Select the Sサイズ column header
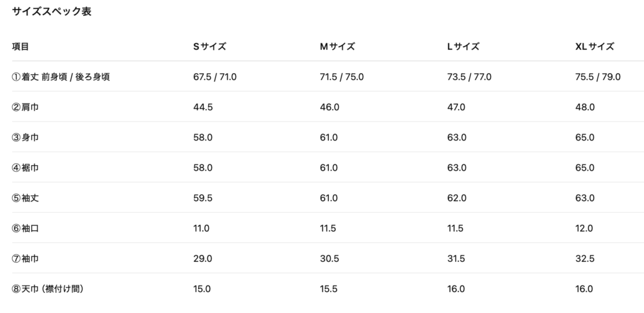Screen dimensions: 644x313 click(209, 47)
